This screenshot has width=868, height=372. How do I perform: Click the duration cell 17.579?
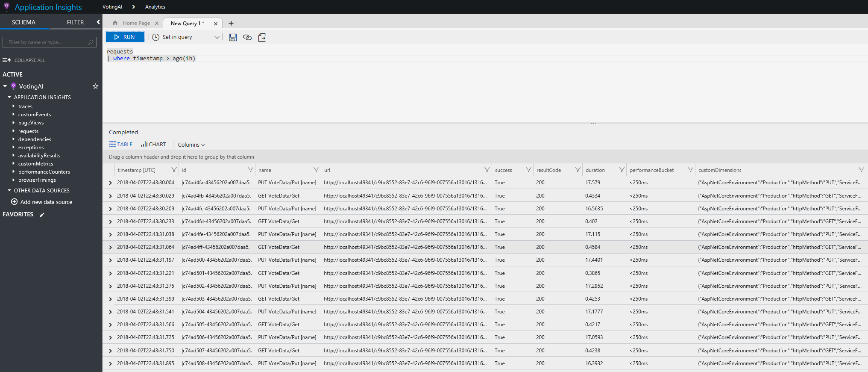pyautogui.click(x=593, y=183)
